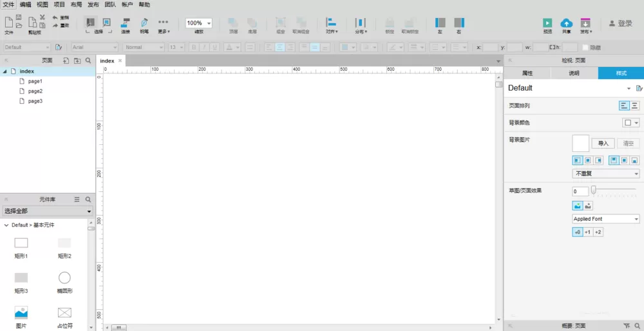Screen dimensions: 644x331
Task: Click the filter icon in outline panel
Action: (x=627, y=326)
